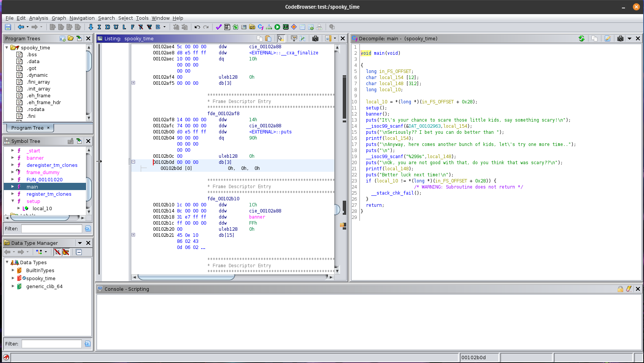644x363 pixels.
Task: Click the green Run script button
Action: tap(277, 27)
